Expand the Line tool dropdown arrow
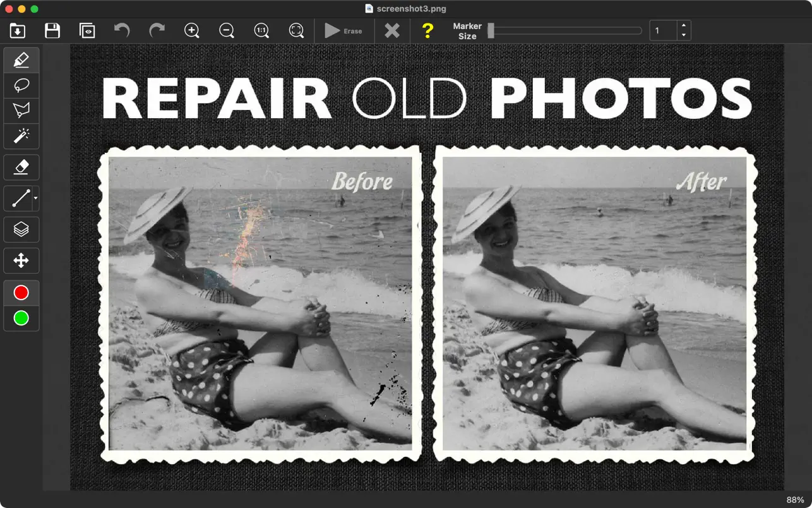Screen dimensions: 812x508 (35, 198)
